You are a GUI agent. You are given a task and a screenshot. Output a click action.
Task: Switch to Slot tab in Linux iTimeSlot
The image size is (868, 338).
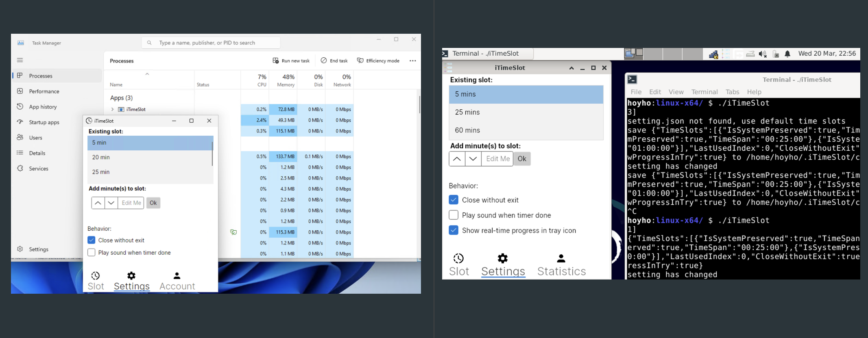(x=459, y=265)
